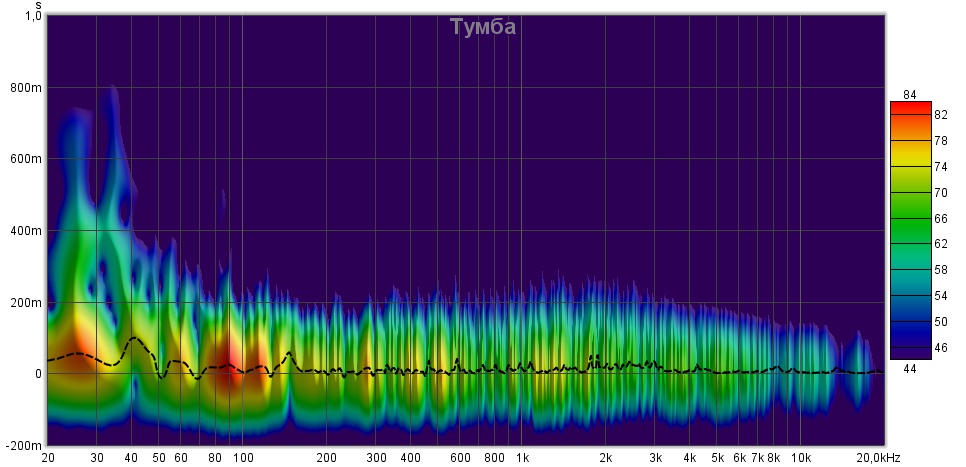This screenshot has width=966, height=467.
Task: Click the red band atop the color scale
Action: [909, 107]
